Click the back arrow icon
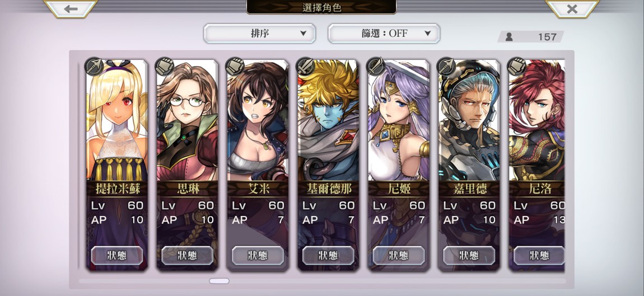 pos(71,8)
